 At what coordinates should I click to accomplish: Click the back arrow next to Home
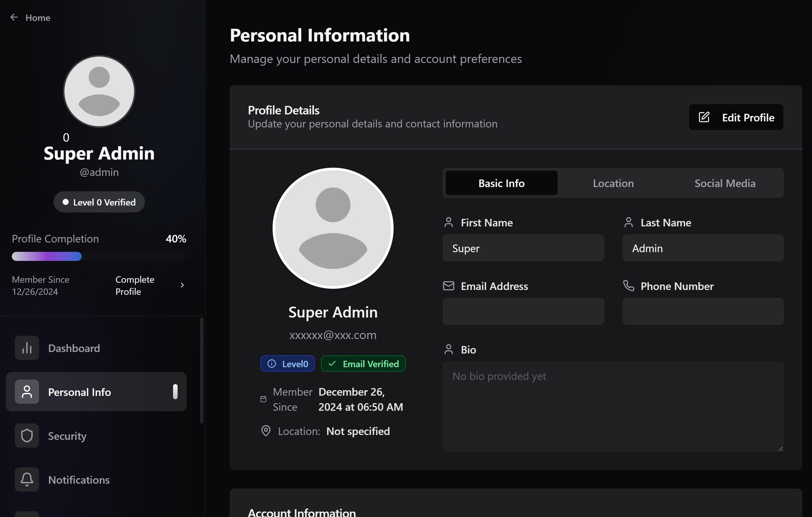click(14, 17)
